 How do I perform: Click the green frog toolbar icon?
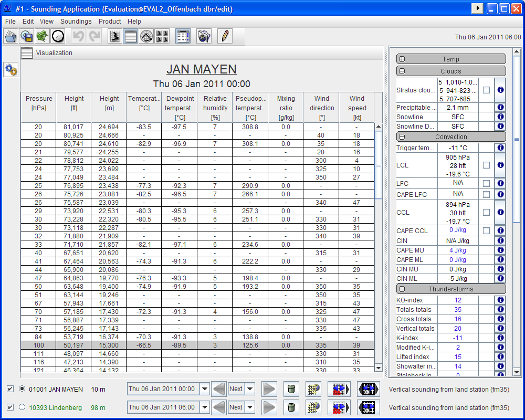pyautogui.click(x=42, y=36)
